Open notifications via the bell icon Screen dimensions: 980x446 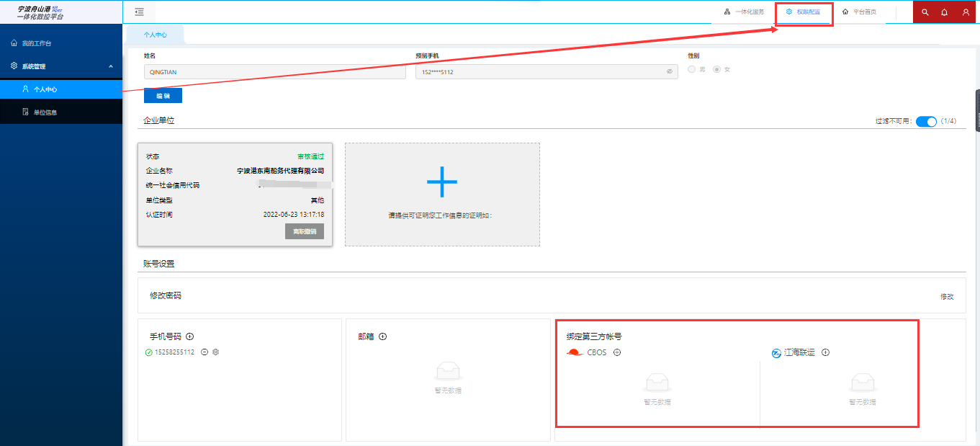945,12
